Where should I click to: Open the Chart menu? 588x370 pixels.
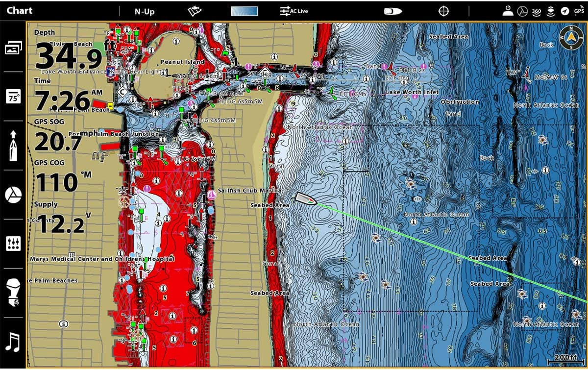pos(20,10)
